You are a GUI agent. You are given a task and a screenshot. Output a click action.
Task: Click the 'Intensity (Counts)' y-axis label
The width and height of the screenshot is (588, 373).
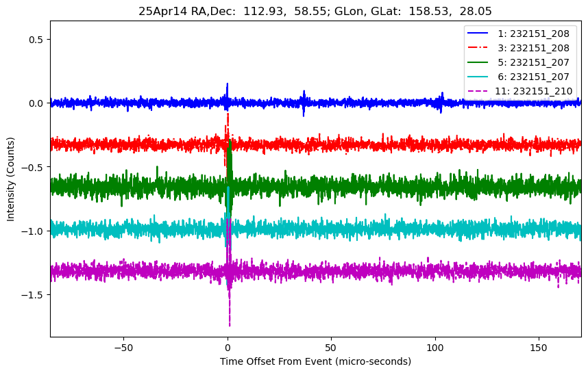[10, 179]
